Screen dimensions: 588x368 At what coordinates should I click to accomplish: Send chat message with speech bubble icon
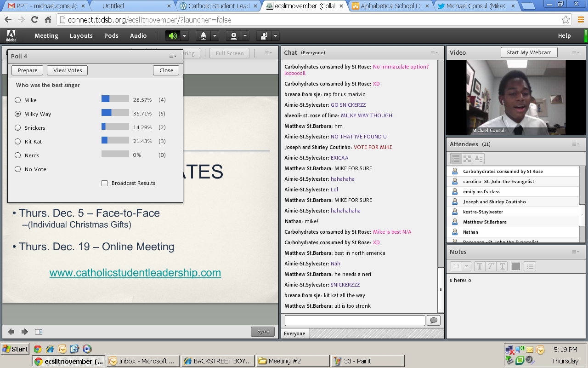(433, 320)
